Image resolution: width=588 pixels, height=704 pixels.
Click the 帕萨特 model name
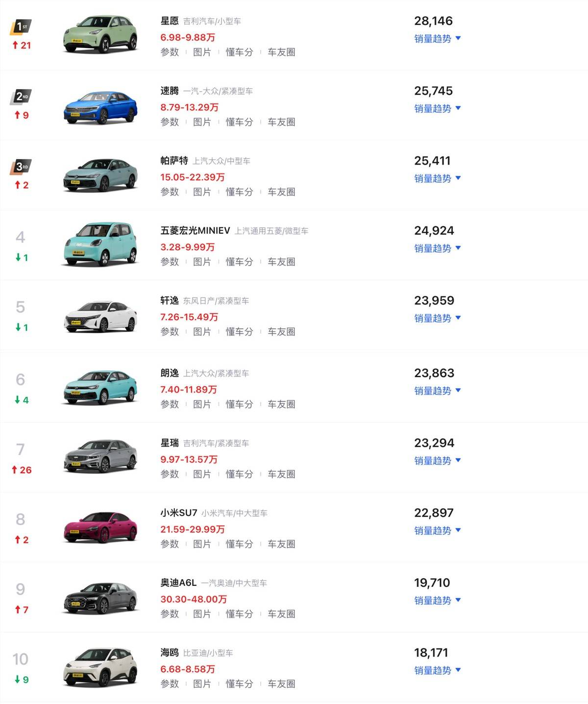pyautogui.click(x=174, y=161)
